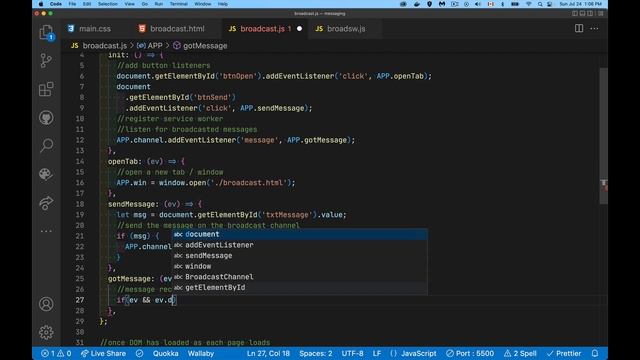
Task: Open the GitHub view icon
Action: [x=46, y=118]
